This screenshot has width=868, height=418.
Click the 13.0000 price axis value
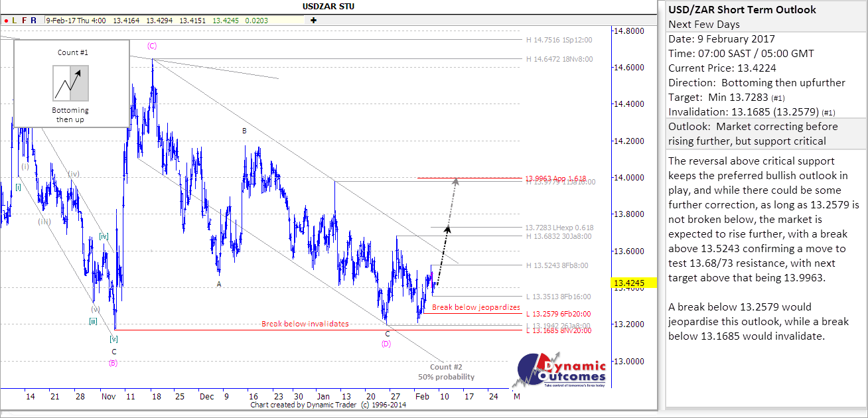point(628,362)
